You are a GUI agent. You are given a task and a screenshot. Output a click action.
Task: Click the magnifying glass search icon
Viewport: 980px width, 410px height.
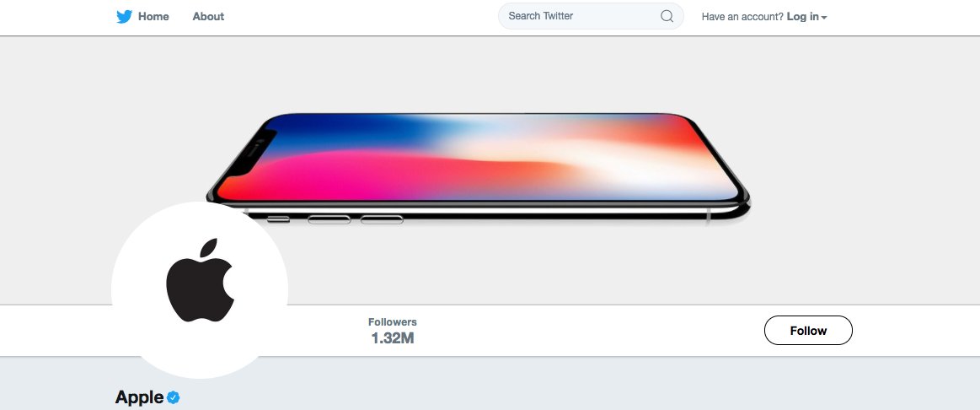(667, 16)
